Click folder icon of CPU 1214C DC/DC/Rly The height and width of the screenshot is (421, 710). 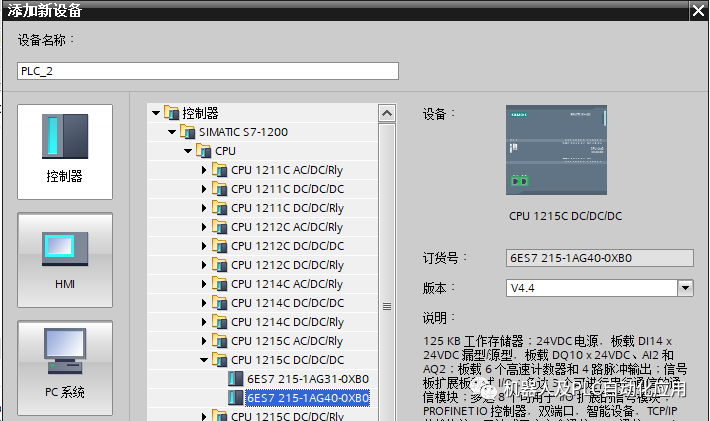pyautogui.click(x=220, y=322)
